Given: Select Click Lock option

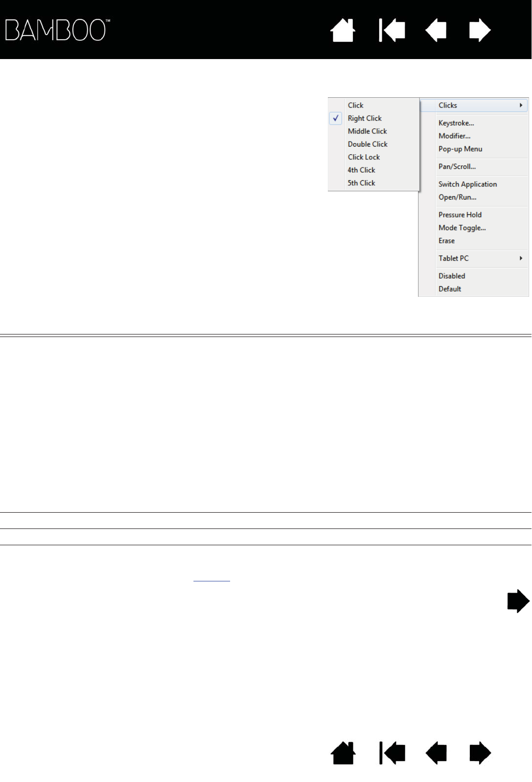Looking at the screenshot, I should coord(374,157).
